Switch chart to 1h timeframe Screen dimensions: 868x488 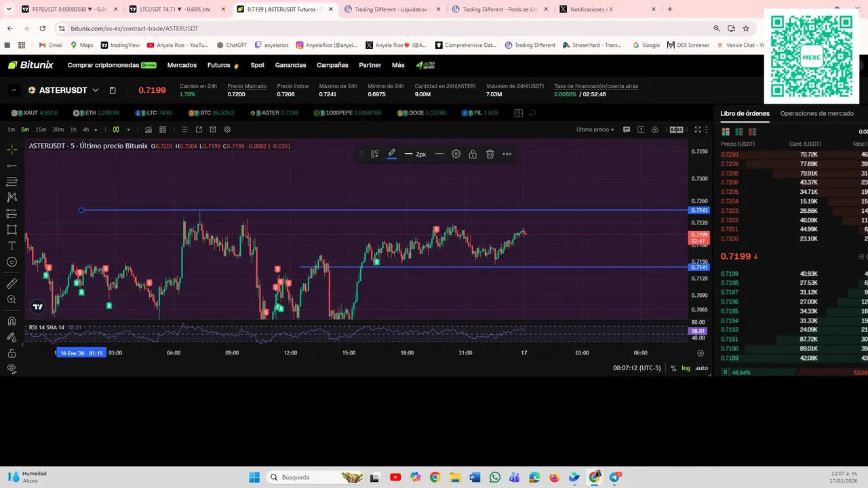tap(73, 129)
